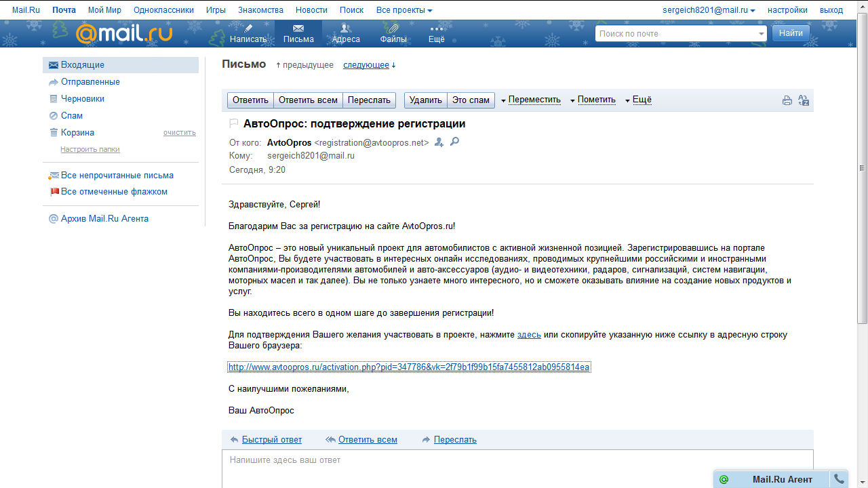Open the Mail.Ru Агент bar
The width and height of the screenshot is (868, 488).
[782, 479]
